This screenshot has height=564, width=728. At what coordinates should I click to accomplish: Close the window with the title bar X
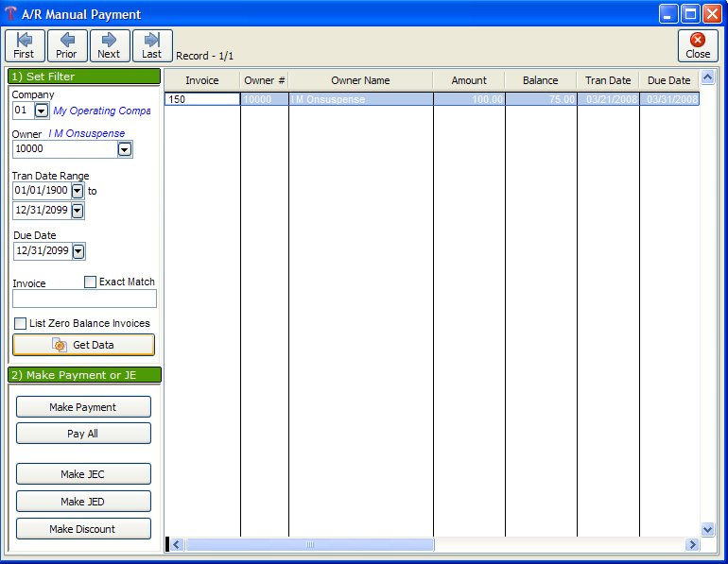point(712,14)
